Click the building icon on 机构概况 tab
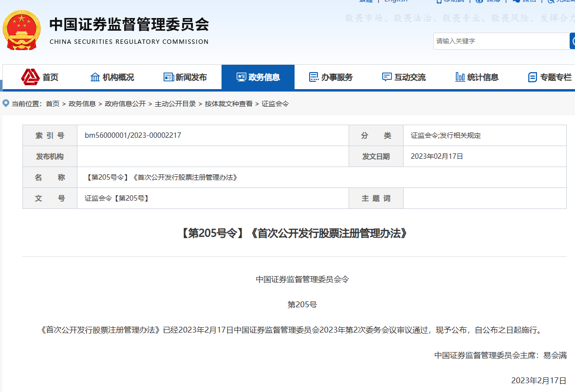Viewport: 575px width, 392px height. 95,77
